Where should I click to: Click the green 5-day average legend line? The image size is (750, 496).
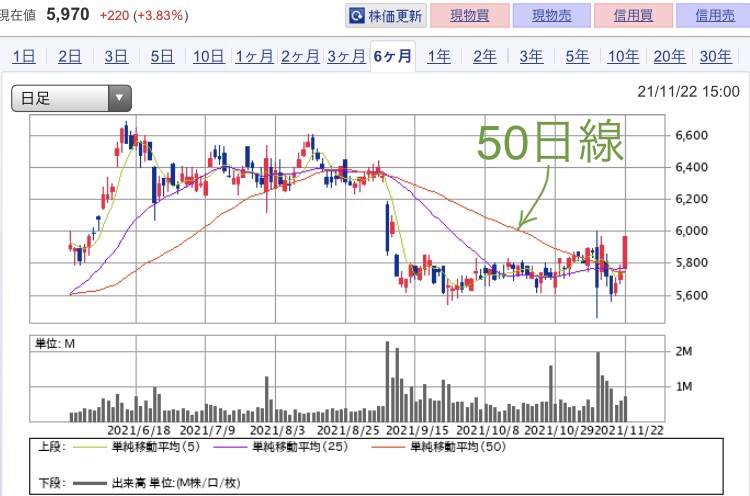(x=89, y=448)
